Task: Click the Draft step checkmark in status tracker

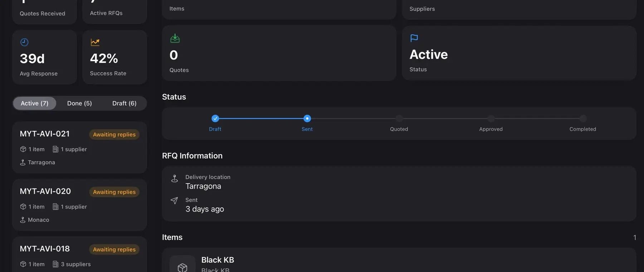Action: coord(215,118)
